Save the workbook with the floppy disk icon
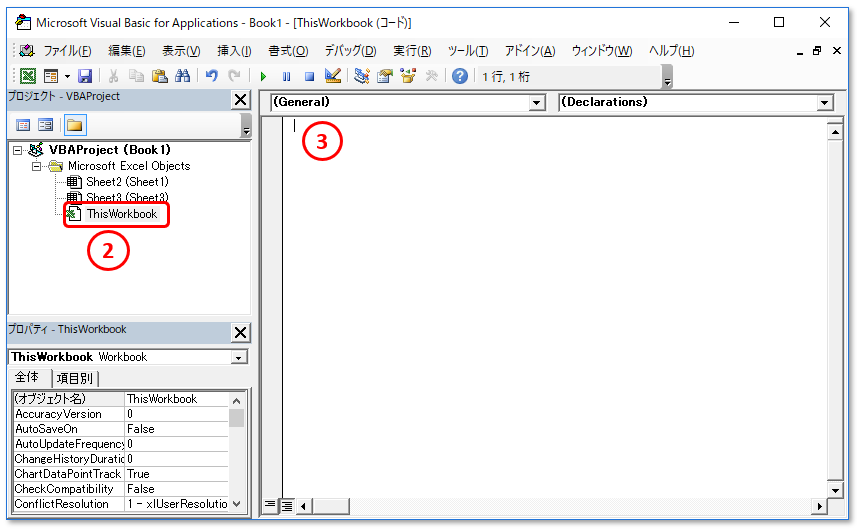This screenshot has width=859, height=529. [x=85, y=76]
